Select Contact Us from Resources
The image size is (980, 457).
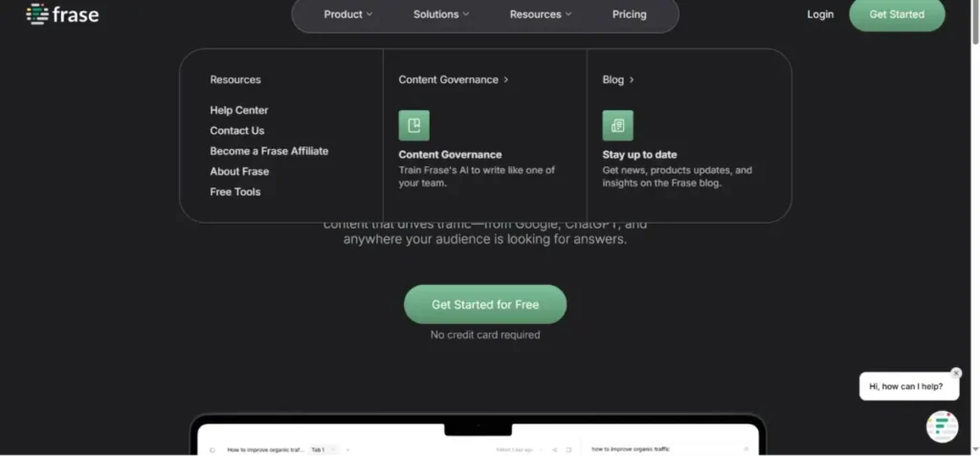coord(237,131)
